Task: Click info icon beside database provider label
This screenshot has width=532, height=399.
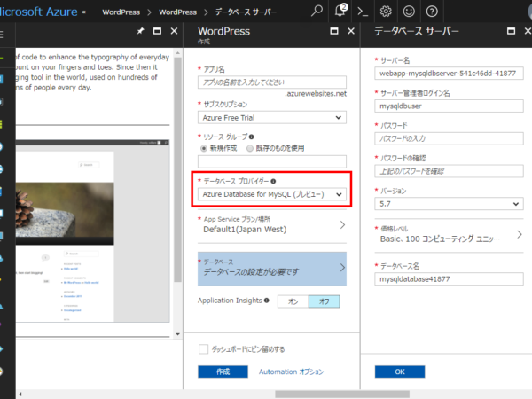Action: pyautogui.click(x=273, y=181)
